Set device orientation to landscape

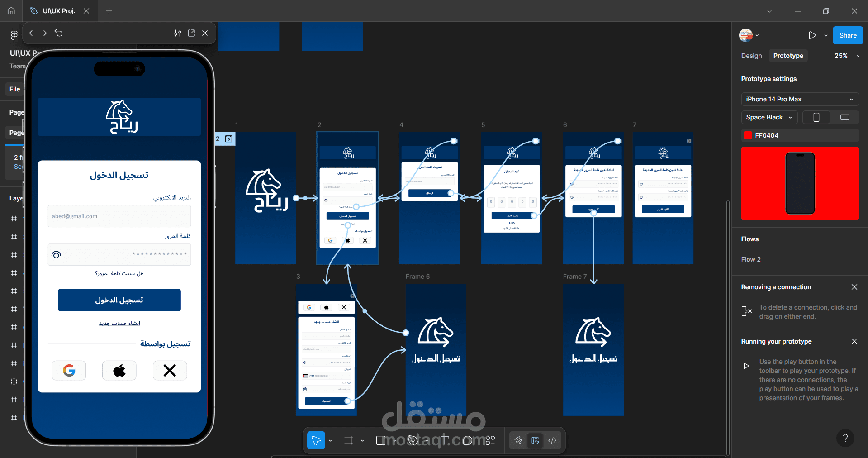tap(844, 117)
